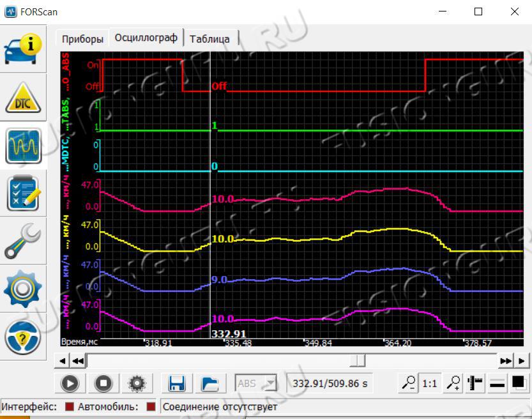The width and height of the screenshot is (532, 419).
Task: Select the oscilloscope dashboard sidebar icon
Action: tap(23, 146)
